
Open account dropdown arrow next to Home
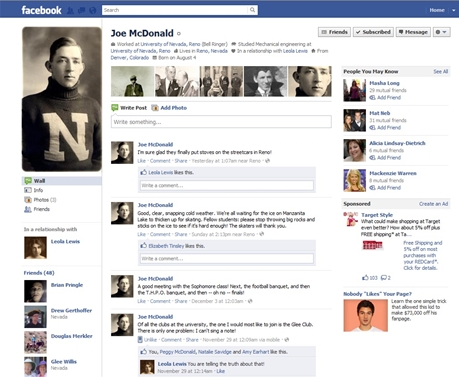click(453, 10)
